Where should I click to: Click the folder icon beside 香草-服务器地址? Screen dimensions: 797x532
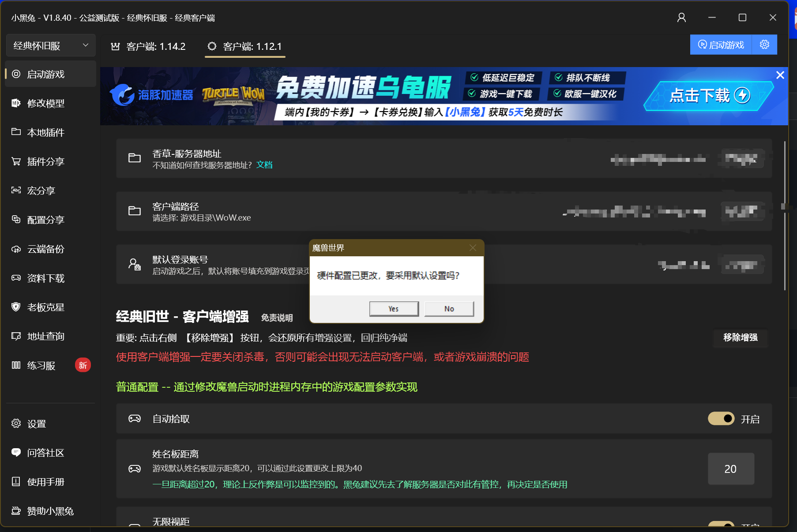[x=135, y=158]
